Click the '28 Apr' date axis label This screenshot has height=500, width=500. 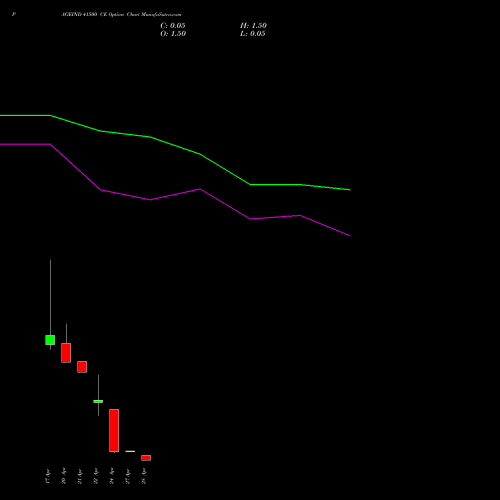coord(144,476)
